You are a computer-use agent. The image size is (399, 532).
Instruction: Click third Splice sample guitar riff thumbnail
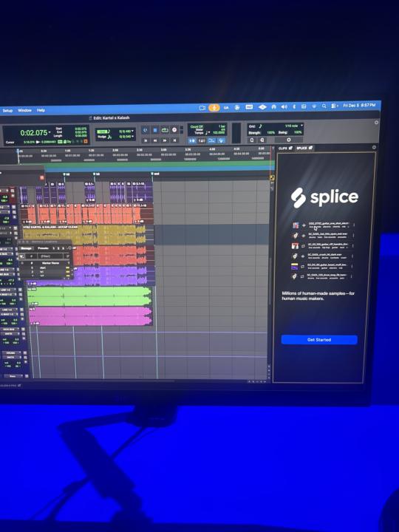point(295,245)
